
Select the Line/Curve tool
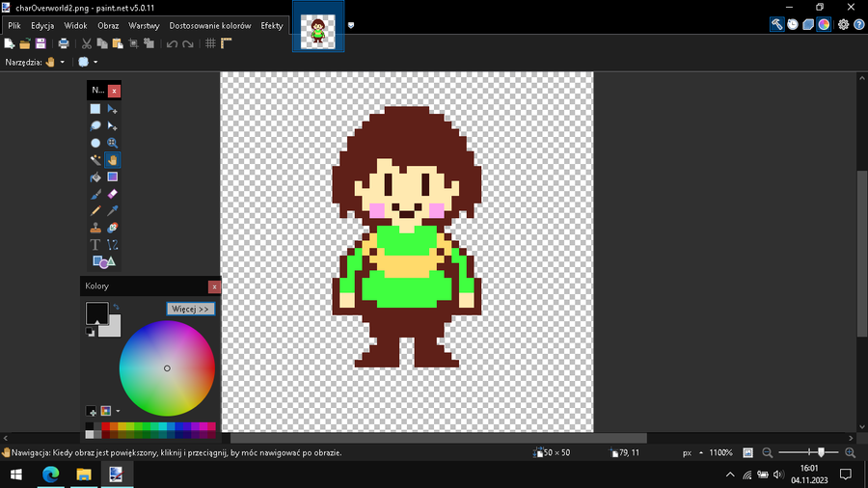pos(113,245)
